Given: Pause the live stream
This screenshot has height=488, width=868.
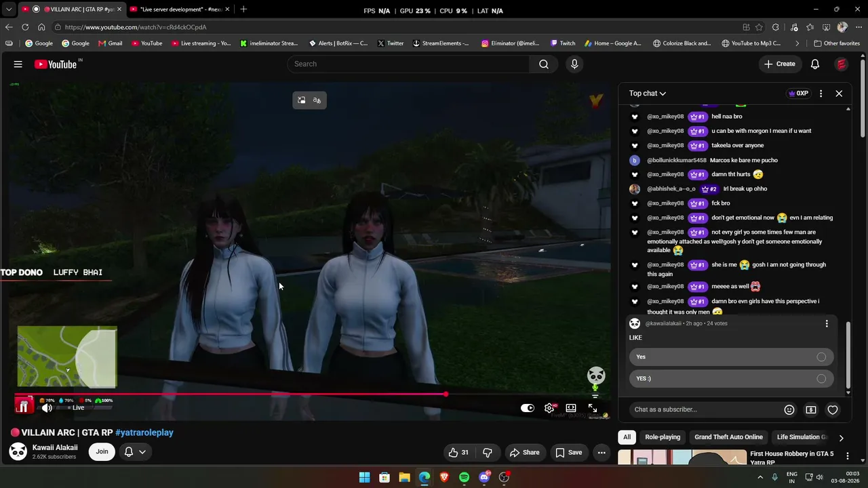Looking at the screenshot, I should 23,407.
